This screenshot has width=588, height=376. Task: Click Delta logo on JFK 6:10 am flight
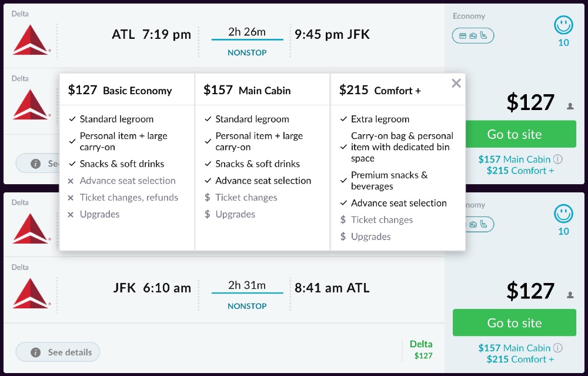(x=31, y=293)
